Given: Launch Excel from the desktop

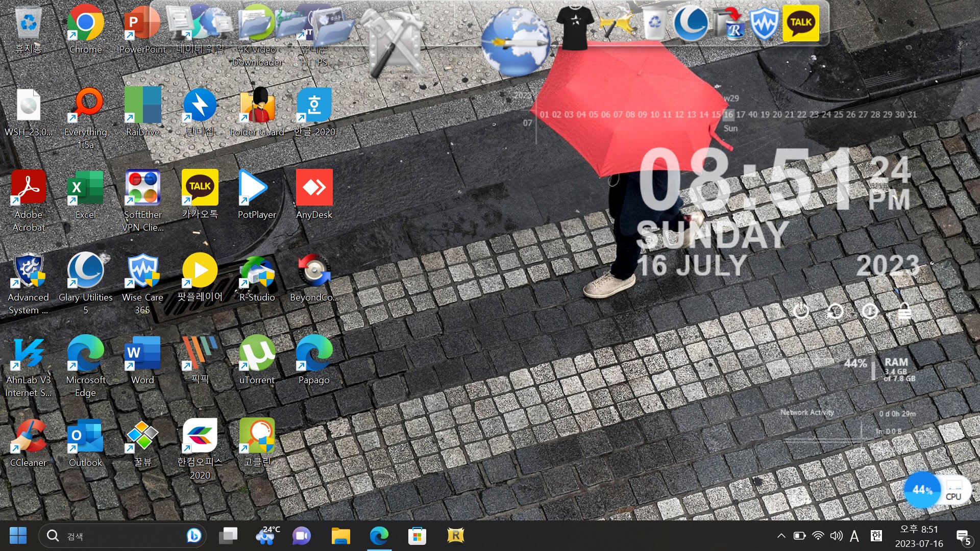Looking at the screenshot, I should click(x=85, y=195).
